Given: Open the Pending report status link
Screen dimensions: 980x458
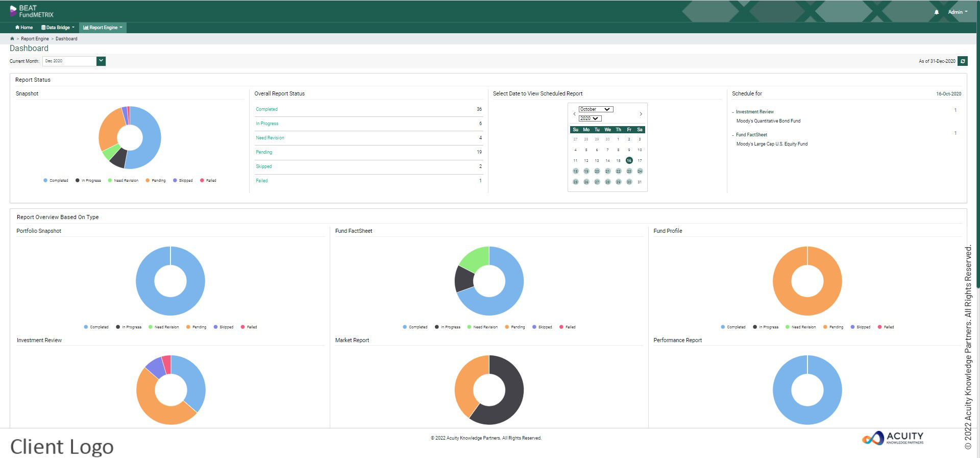Looking at the screenshot, I should [264, 152].
